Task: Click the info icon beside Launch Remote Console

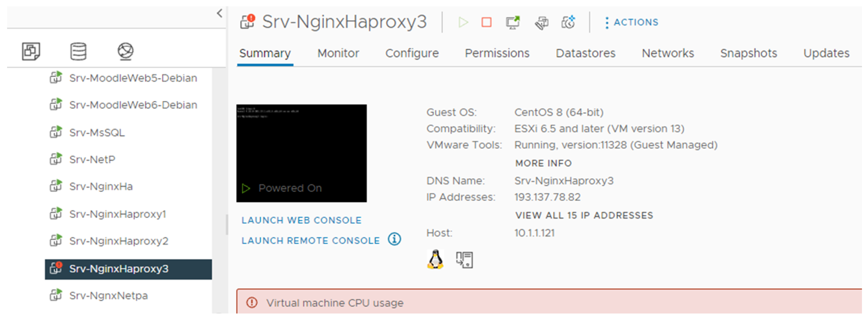Action: pyautogui.click(x=394, y=240)
